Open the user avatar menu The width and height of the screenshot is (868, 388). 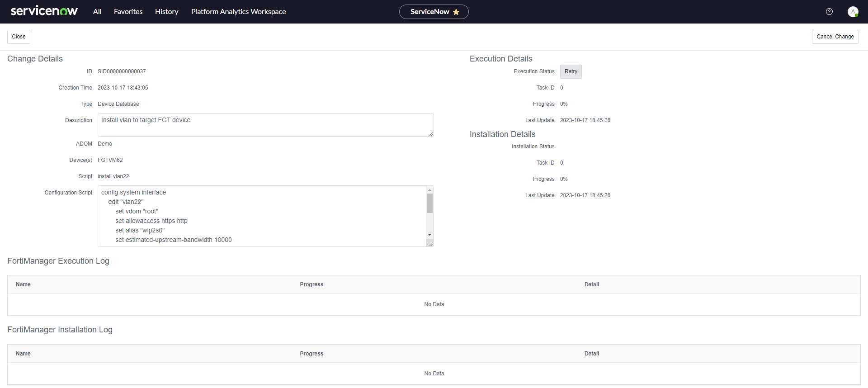853,12
